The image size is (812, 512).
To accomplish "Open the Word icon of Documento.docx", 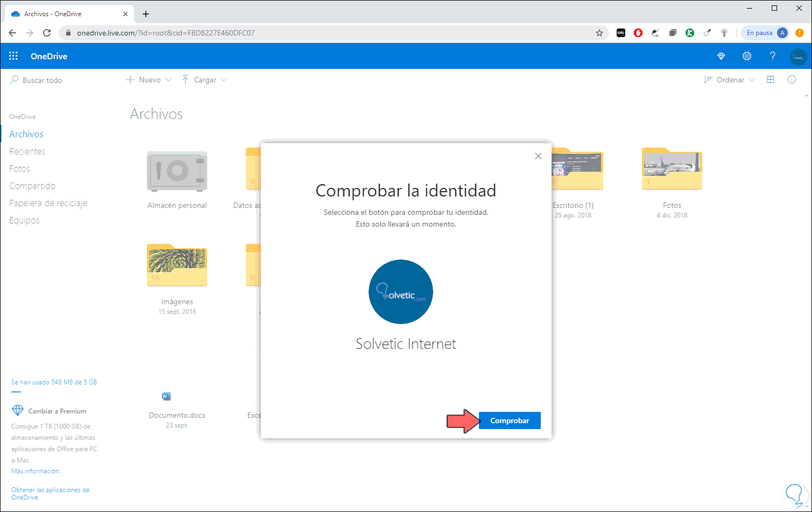I will (x=166, y=397).
